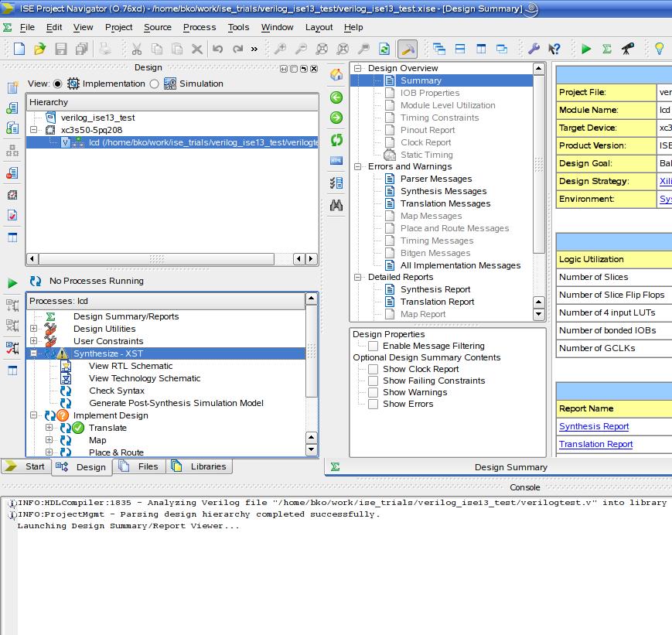Click the lightbulb tips icon in toolbar
The height and width of the screenshot is (635, 672).
tap(659, 49)
